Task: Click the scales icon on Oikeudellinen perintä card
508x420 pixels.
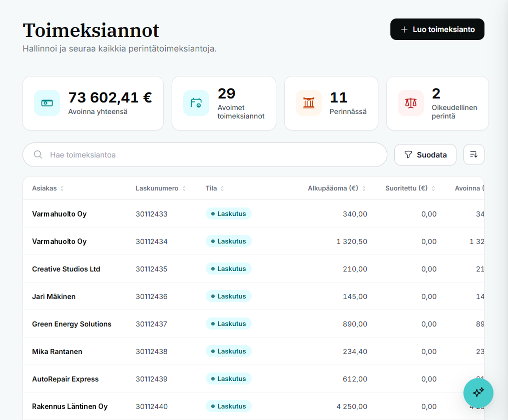Action: click(411, 103)
